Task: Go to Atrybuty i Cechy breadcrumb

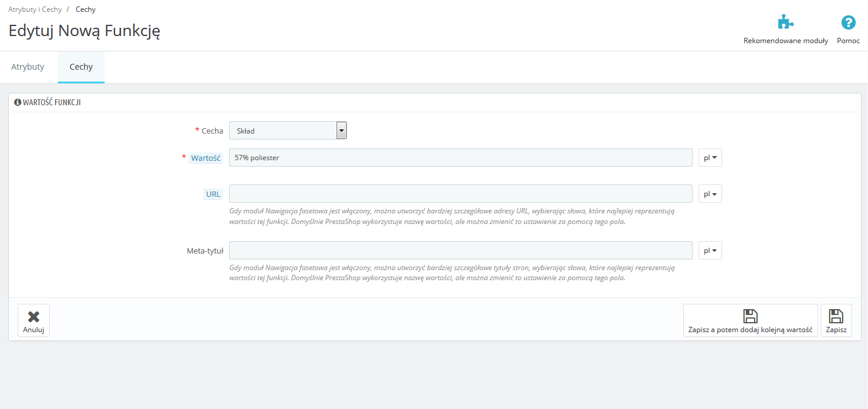Action: (x=35, y=9)
